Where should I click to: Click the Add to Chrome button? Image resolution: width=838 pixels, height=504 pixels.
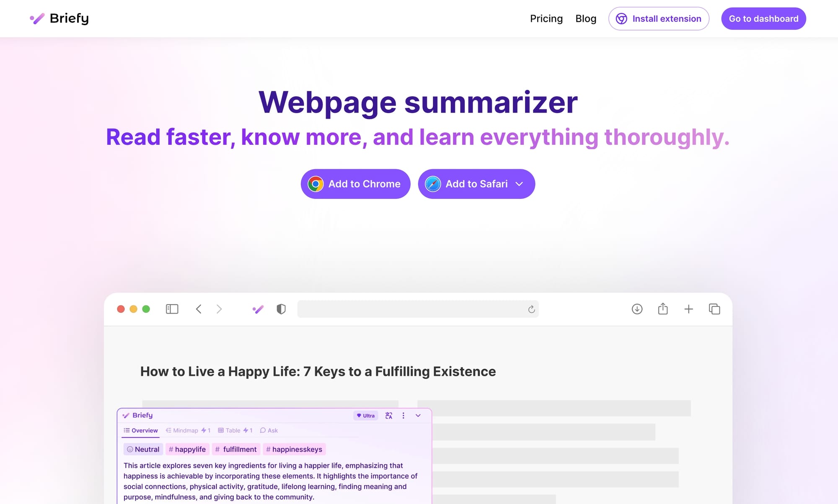click(x=355, y=183)
